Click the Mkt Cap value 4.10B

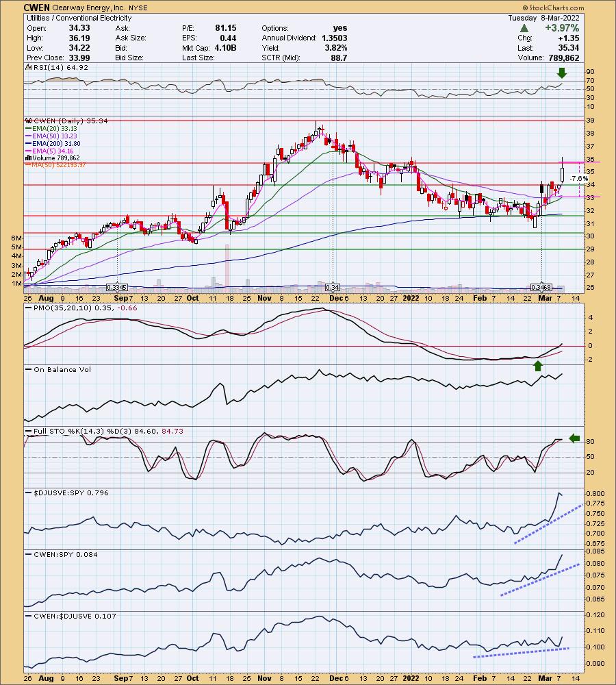(225, 48)
